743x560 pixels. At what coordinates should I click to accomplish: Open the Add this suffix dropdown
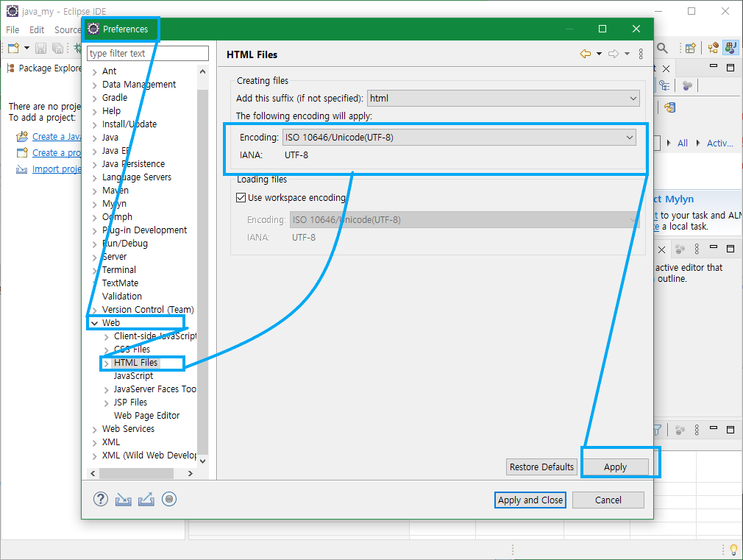tap(503, 99)
